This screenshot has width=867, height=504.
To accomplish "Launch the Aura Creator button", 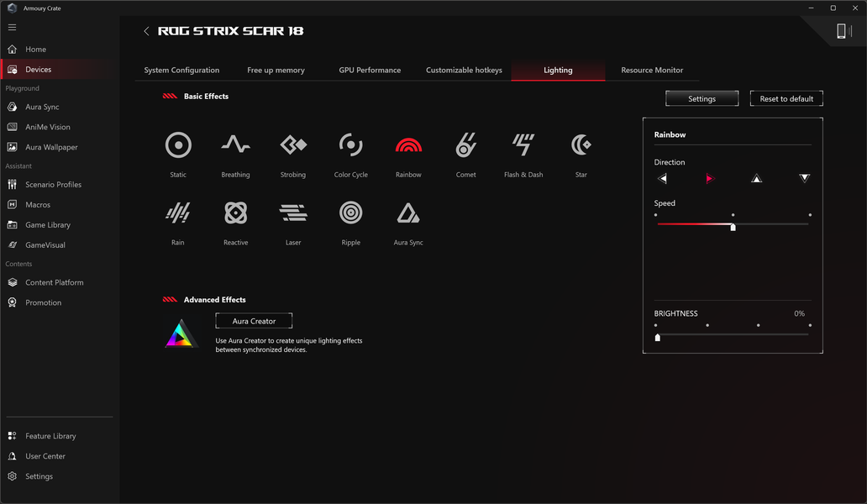I will (x=254, y=321).
